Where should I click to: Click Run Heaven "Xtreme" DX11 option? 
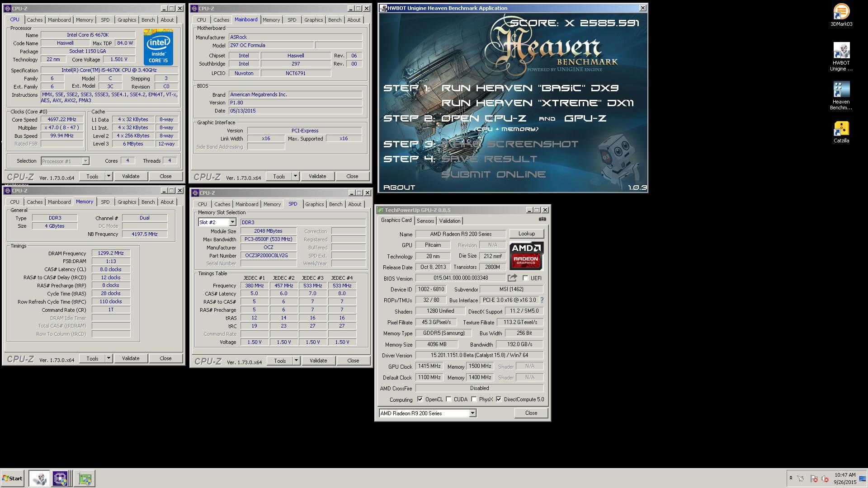point(538,103)
